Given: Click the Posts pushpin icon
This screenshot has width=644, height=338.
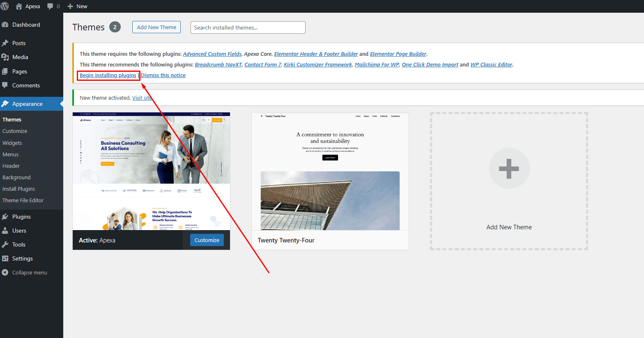Looking at the screenshot, I should pos(5,43).
